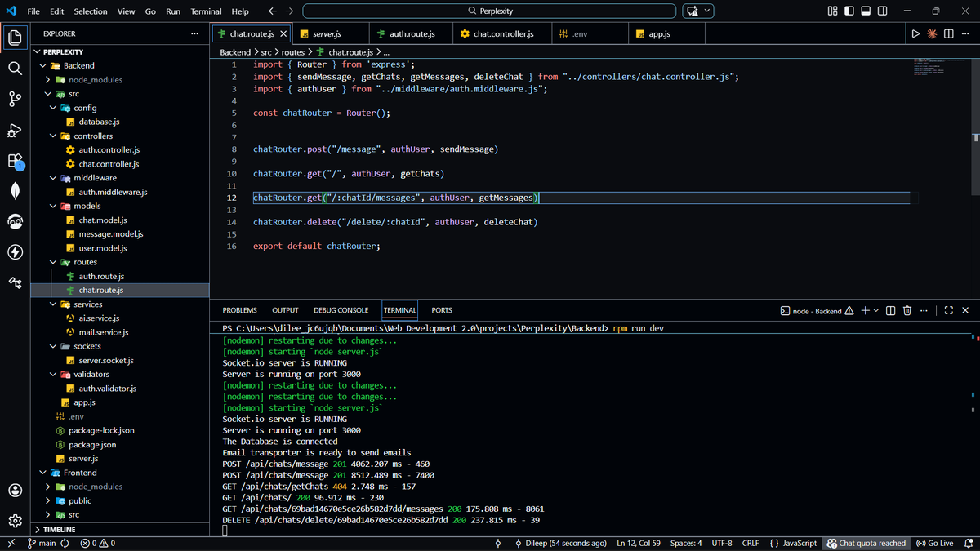Switch to the DEBUG CONSOLE panel tab
The height and width of the screenshot is (551, 980).
point(341,310)
